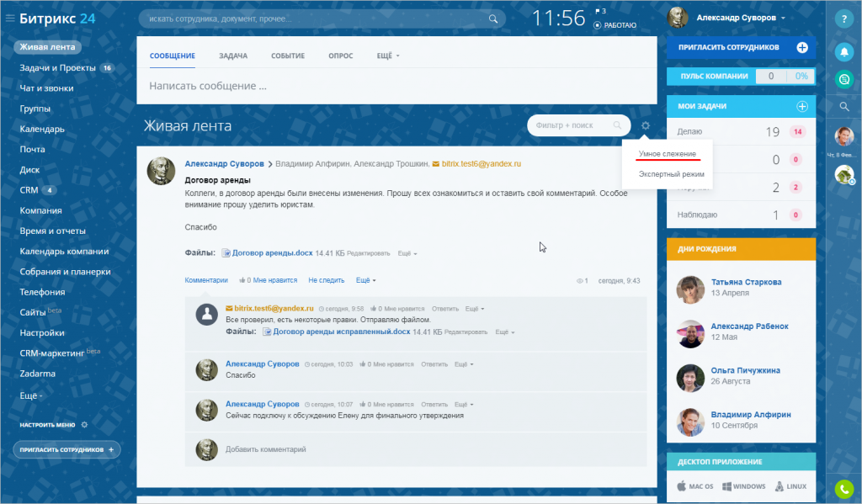
Task: Click Пригласить сотрудников button in left sidebar
Action: coord(67,449)
